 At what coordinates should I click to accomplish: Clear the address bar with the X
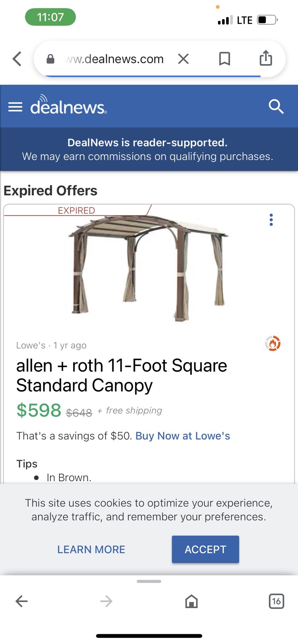[x=183, y=59]
